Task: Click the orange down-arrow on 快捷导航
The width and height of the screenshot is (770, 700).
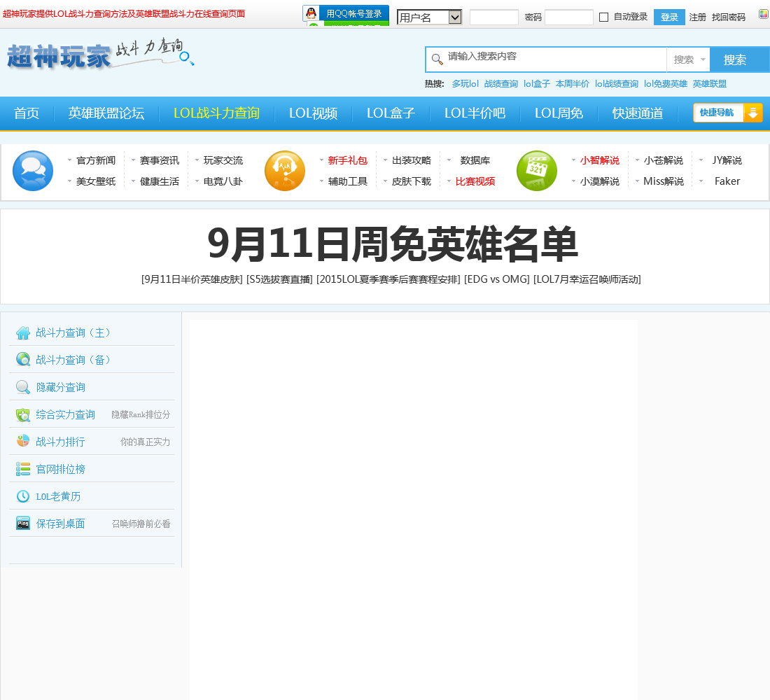Action: coord(752,113)
